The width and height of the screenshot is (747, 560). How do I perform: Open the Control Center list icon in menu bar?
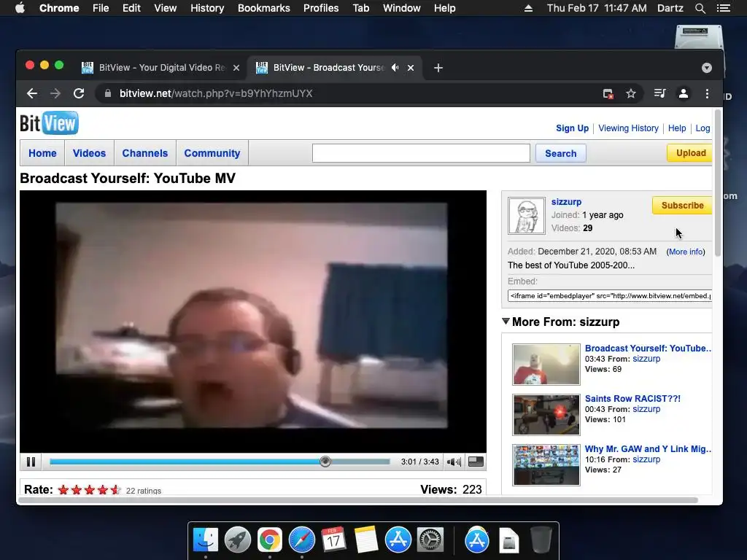[x=723, y=8]
